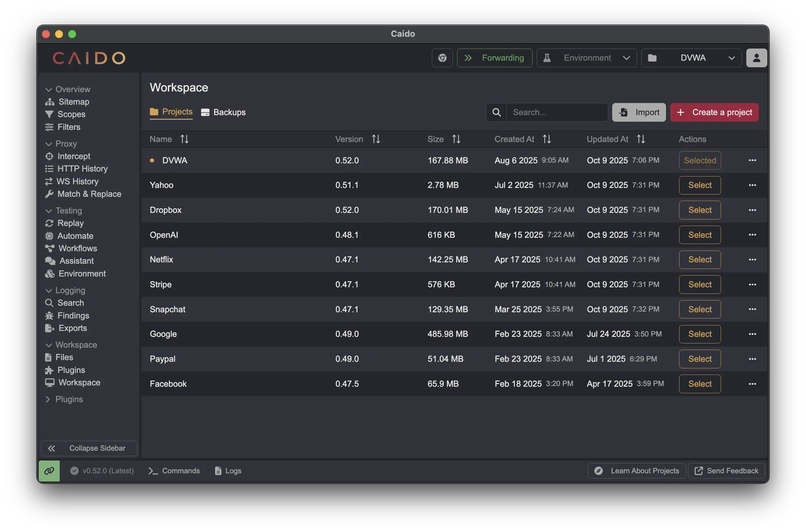Switch to the Projects tab
Screen dimensions: 806x532
pyautogui.click(x=171, y=112)
